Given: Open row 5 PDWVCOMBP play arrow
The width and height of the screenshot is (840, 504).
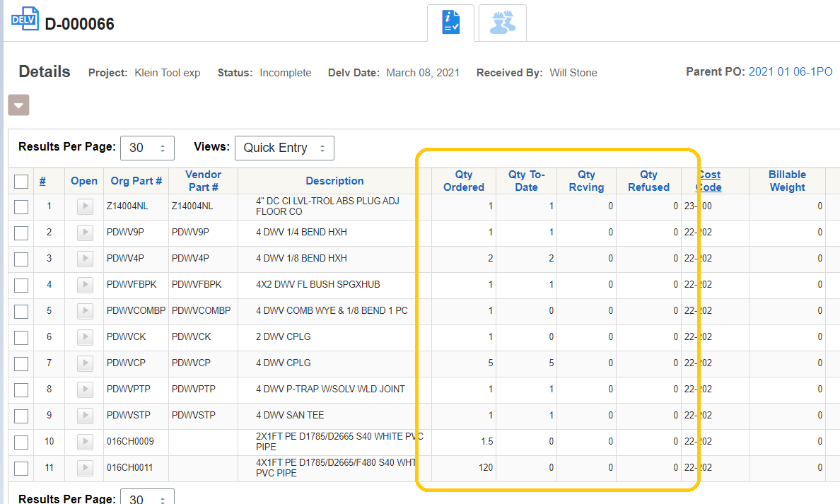Looking at the screenshot, I should pos(85,311).
